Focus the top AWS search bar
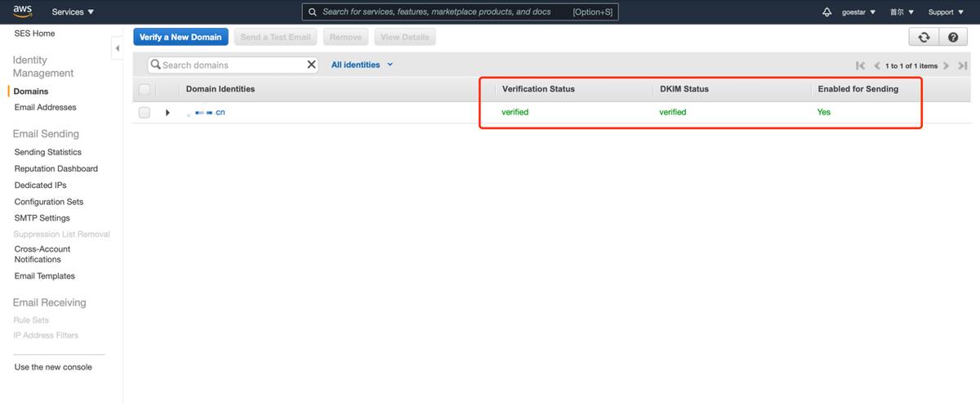This screenshot has width=980, height=403. tap(461, 12)
